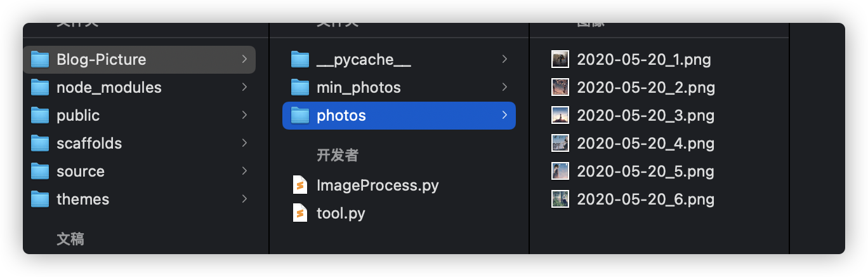Select file name 2020-05-20_3.png

pos(646,116)
